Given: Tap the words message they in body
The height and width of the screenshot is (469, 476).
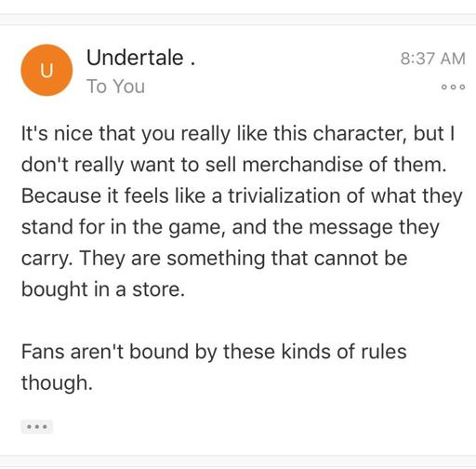Looking at the screenshot, I should pyautogui.click(x=374, y=227).
